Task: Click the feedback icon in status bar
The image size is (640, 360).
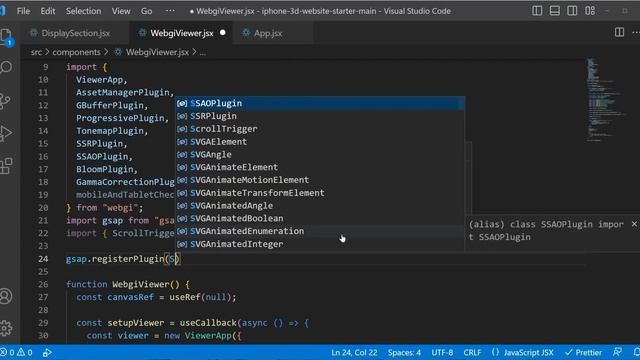Action: point(618,352)
